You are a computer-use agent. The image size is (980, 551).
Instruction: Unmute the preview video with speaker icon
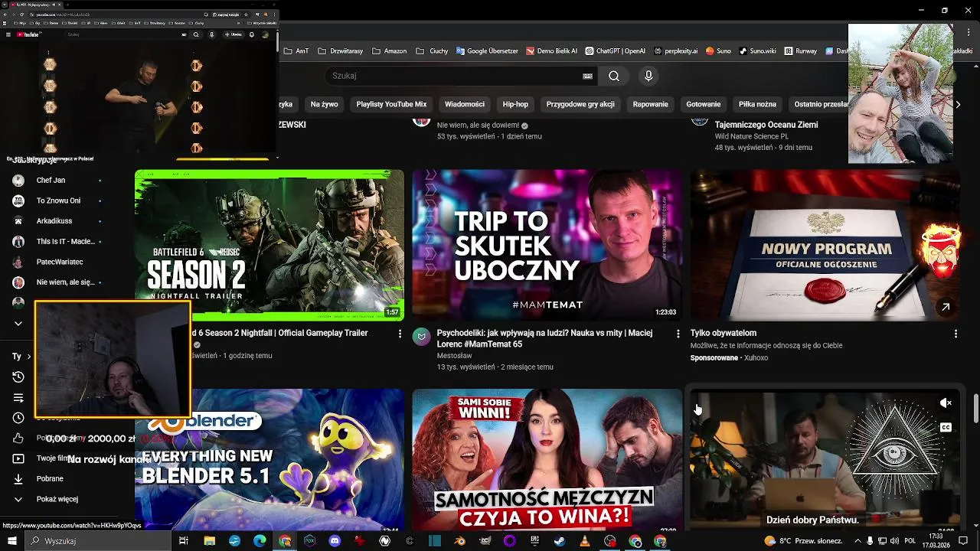946,403
